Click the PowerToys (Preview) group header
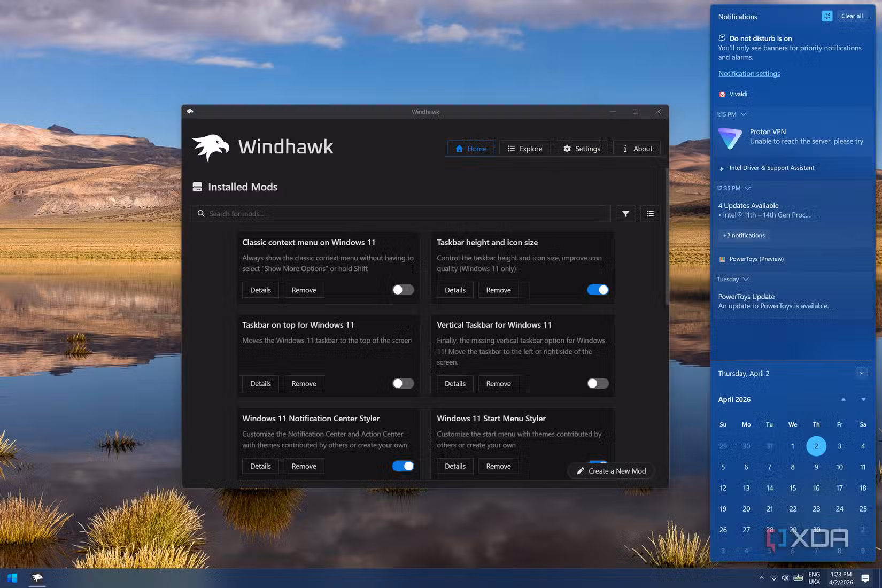The height and width of the screenshot is (588, 882). point(751,259)
